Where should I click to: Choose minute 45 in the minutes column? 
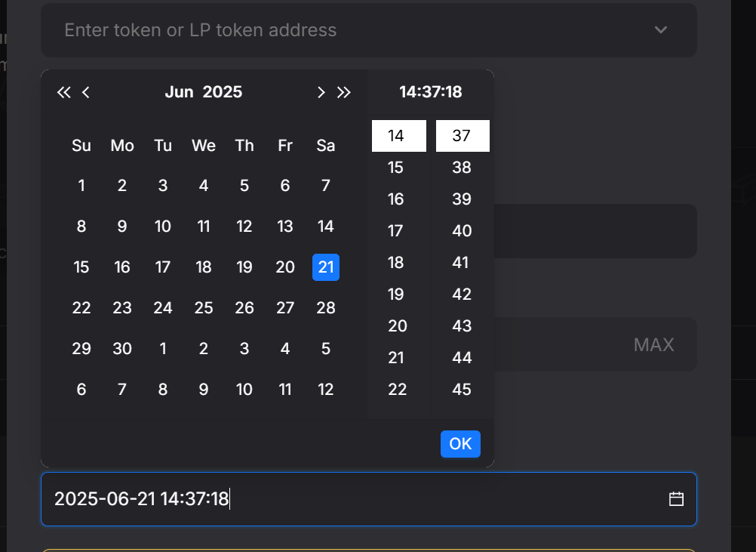[x=462, y=390]
